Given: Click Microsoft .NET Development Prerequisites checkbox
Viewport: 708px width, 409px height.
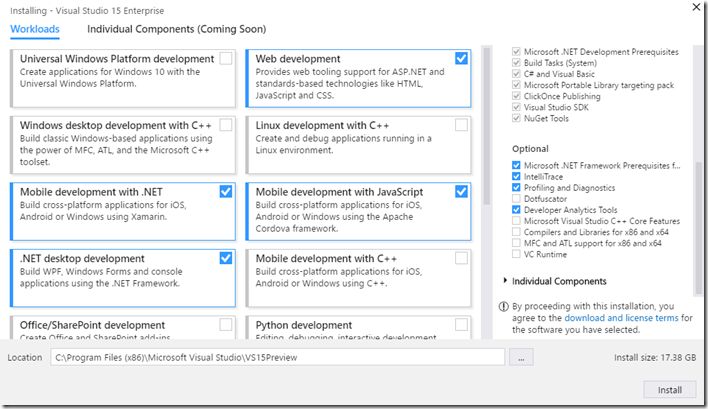Looking at the screenshot, I should coord(516,51).
